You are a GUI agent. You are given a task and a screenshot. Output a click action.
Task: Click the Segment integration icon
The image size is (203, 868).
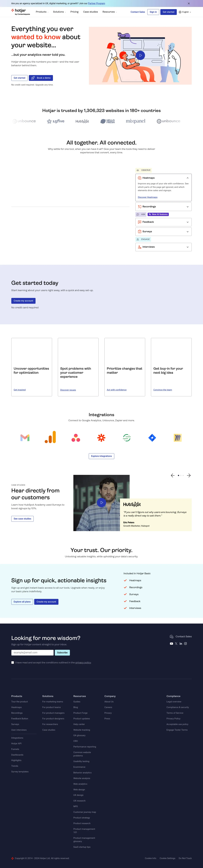pos(127,438)
